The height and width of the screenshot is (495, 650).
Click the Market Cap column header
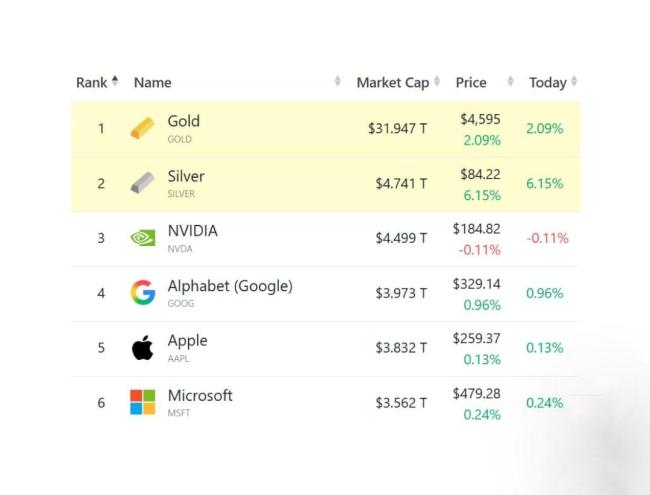pyautogui.click(x=392, y=82)
